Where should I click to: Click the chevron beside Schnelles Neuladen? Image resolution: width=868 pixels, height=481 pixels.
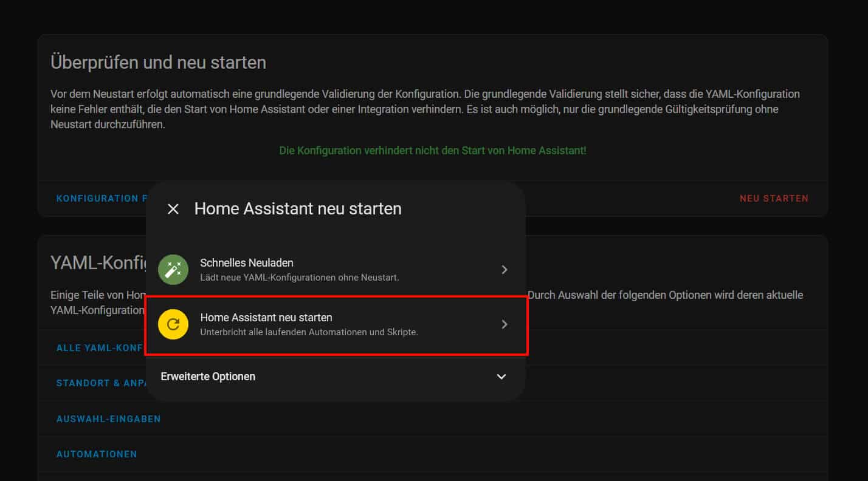click(x=504, y=270)
